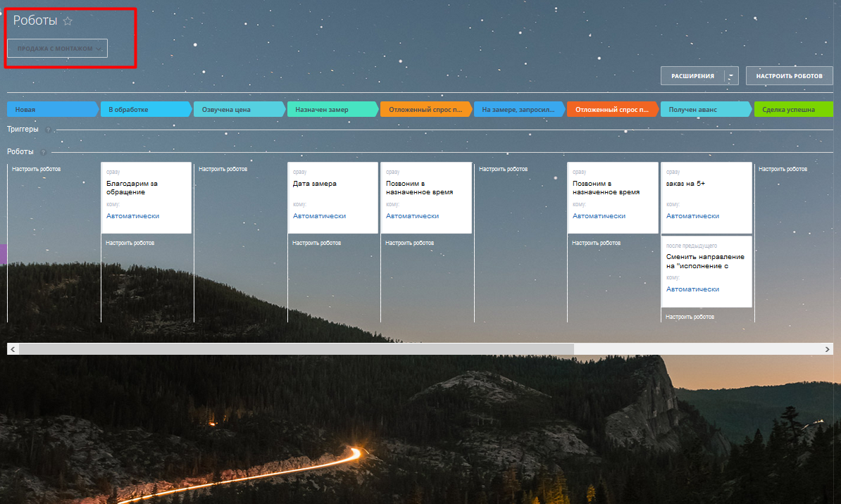
Task: Click Настроить роботов below Дата замера card
Action: point(316,243)
